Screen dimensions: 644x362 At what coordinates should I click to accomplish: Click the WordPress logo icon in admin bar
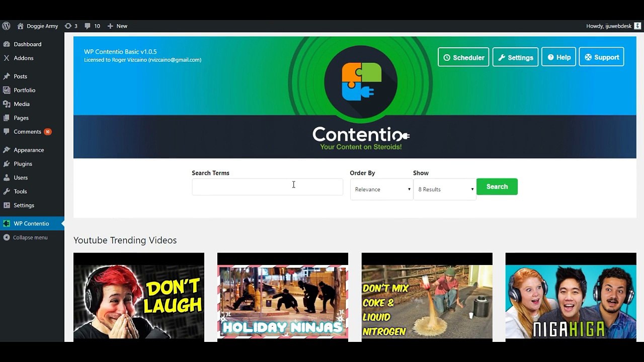(x=6, y=26)
